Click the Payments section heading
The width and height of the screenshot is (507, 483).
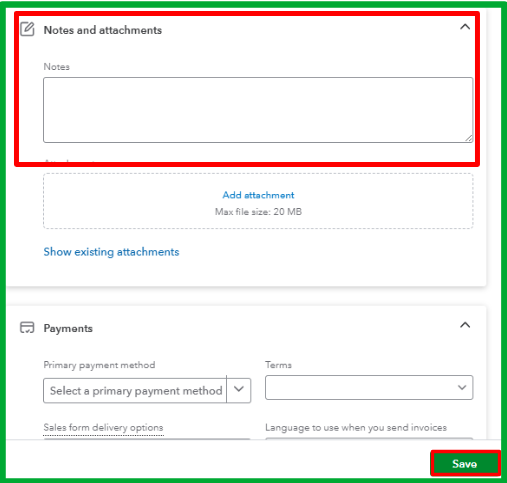click(x=68, y=328)
